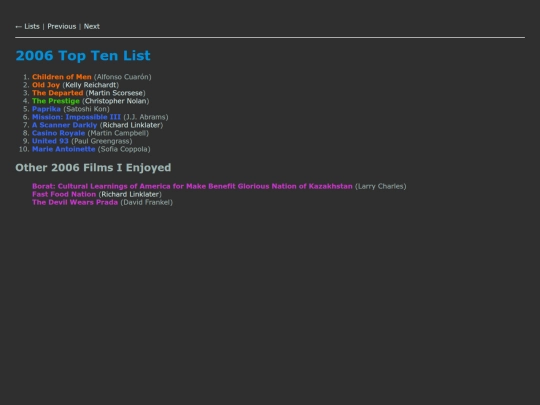Screen dimensions: 540x405
Task: Click the 2006 Top Ten List heading
Action: 83,56
